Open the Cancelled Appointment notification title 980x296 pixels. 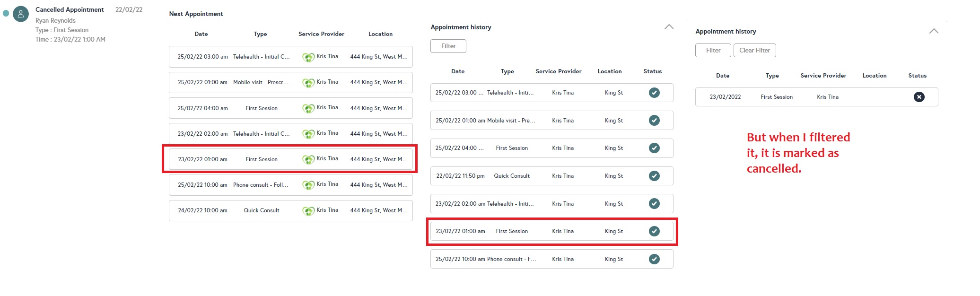coord(70,9)
